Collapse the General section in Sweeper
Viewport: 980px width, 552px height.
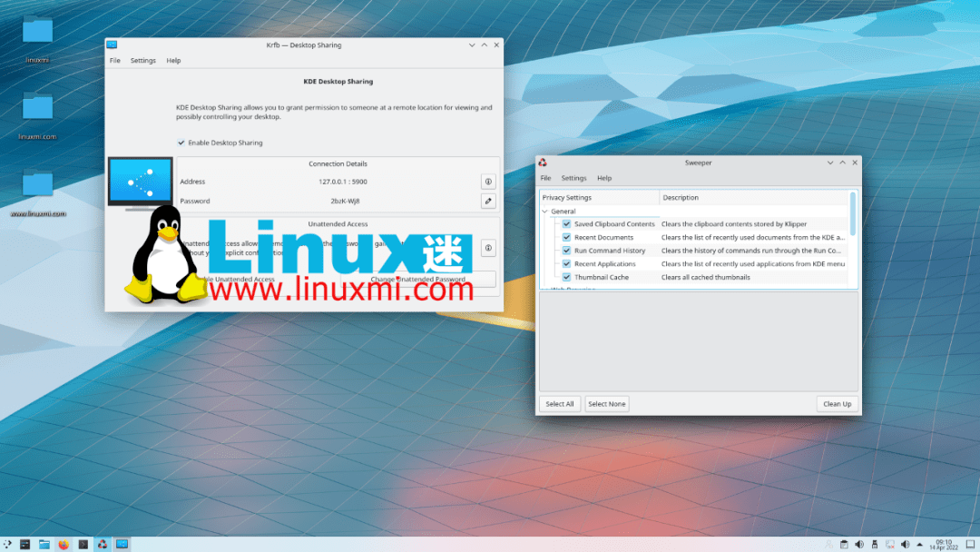point(544,212)
